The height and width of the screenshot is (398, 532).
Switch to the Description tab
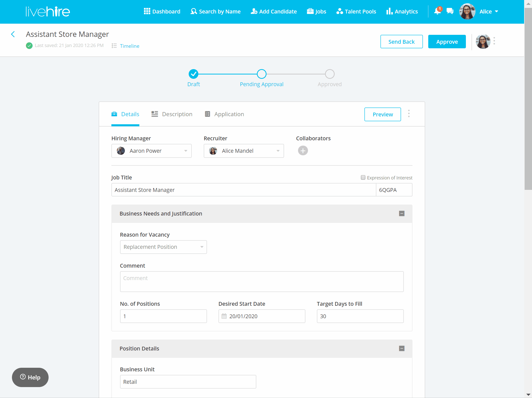[172, 114]
